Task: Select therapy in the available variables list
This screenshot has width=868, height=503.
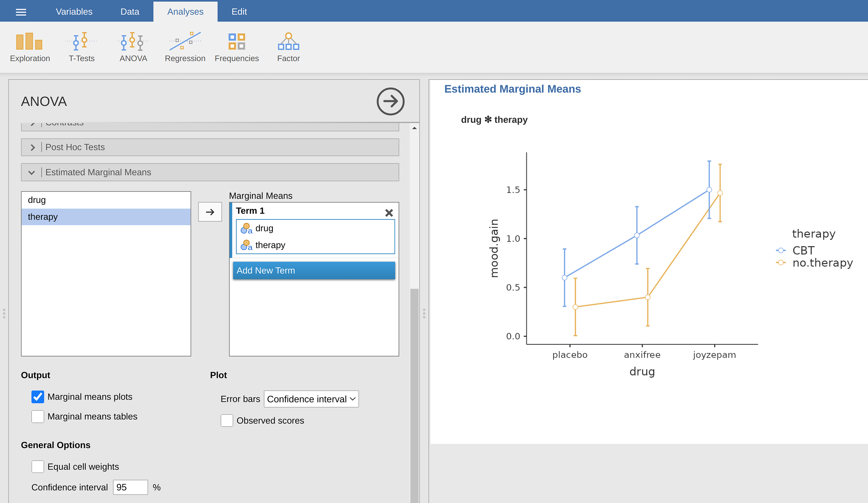Action: point(106,217)
